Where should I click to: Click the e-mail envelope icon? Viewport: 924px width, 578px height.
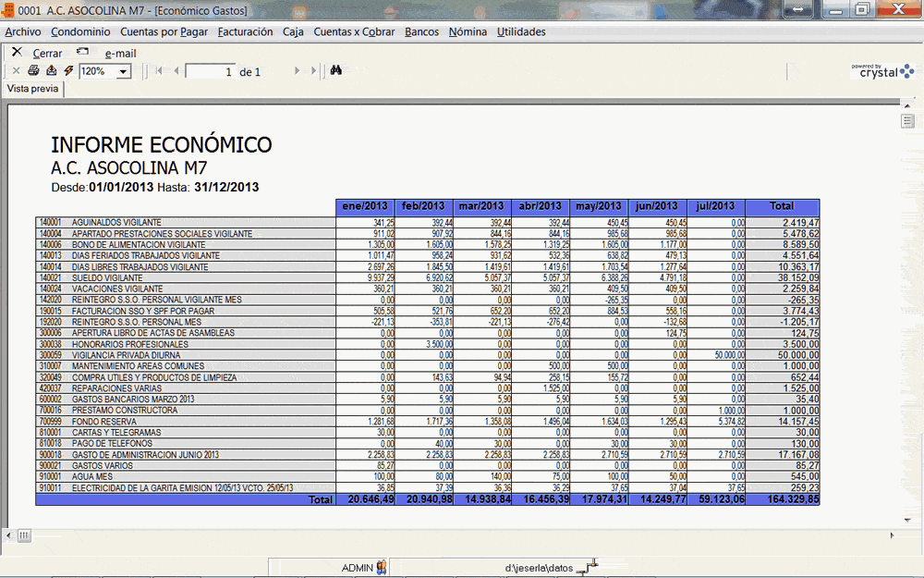[x=83, y=51]
